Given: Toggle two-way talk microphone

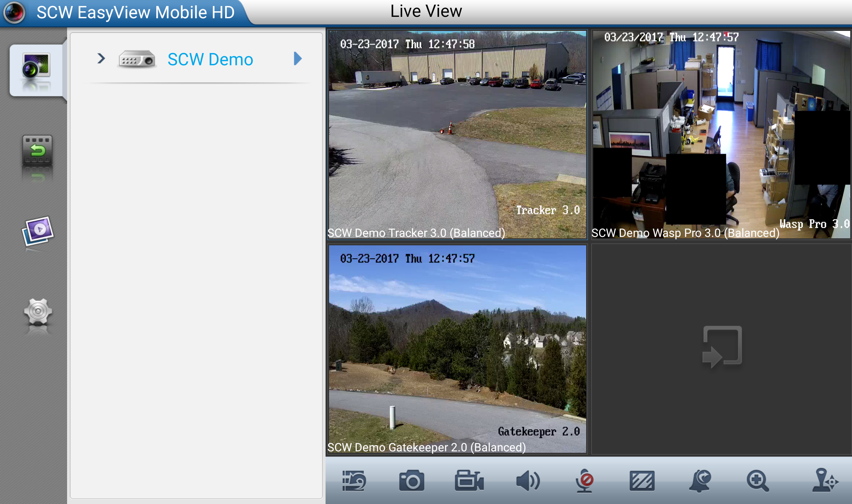Looking at the screenshot, I should pyautogui.click(x=584, y=480).
